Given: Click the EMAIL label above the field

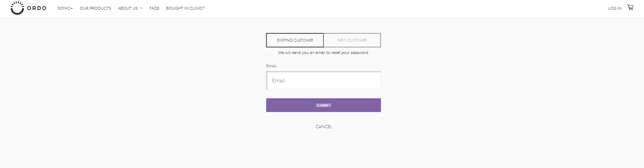Looking at the screenshot, I should (271, 66).
